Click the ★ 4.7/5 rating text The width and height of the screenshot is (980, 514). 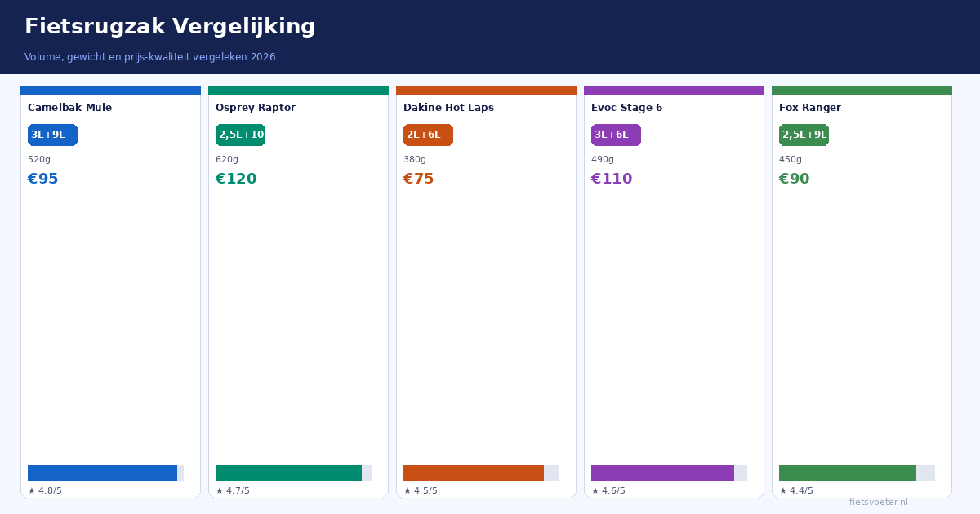point(233,490)
